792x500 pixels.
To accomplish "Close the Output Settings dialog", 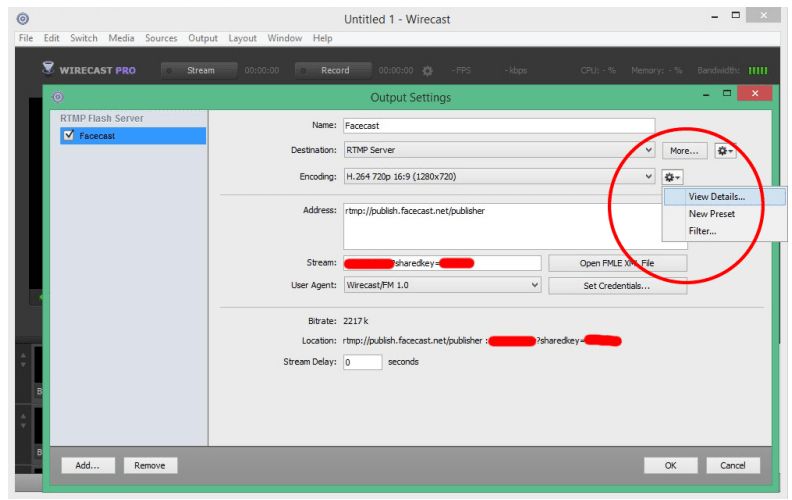I will 755,93.
